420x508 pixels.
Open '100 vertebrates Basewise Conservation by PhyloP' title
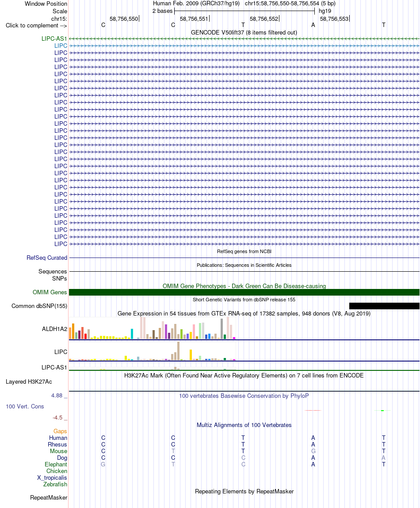(244, 396)
